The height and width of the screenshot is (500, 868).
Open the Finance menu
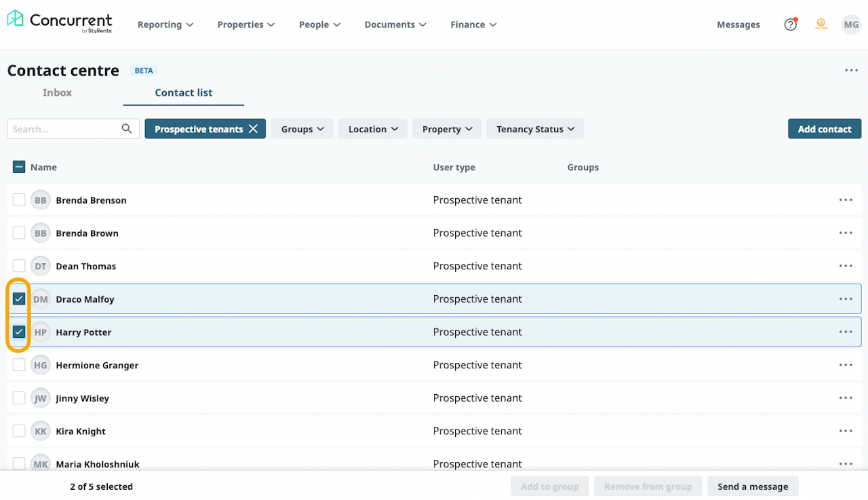point(473,24)
